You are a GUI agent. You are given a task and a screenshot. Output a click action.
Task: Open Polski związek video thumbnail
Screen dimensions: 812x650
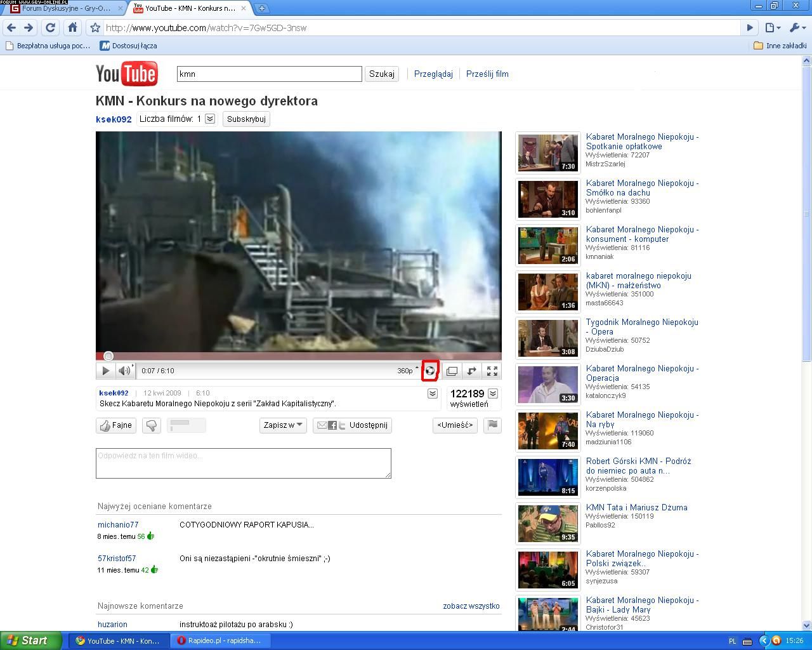[548, 570]
